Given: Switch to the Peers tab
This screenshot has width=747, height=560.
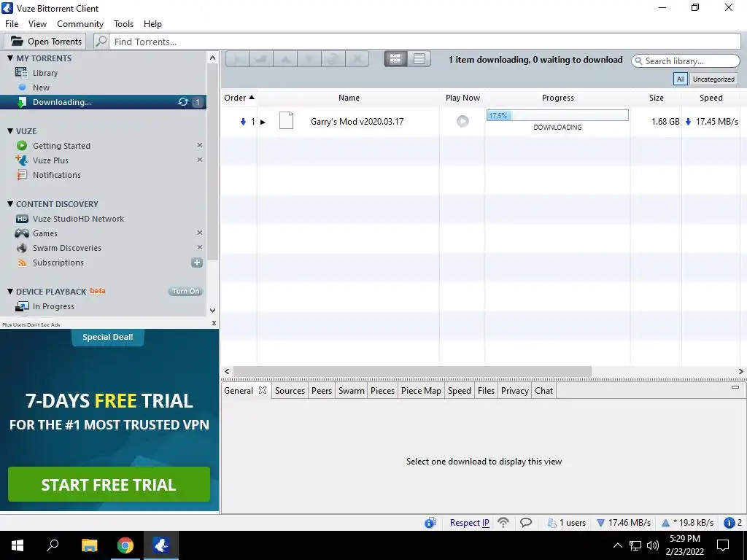Looking at the screenshot, I should pyautogui.click(x=322, y=391).
